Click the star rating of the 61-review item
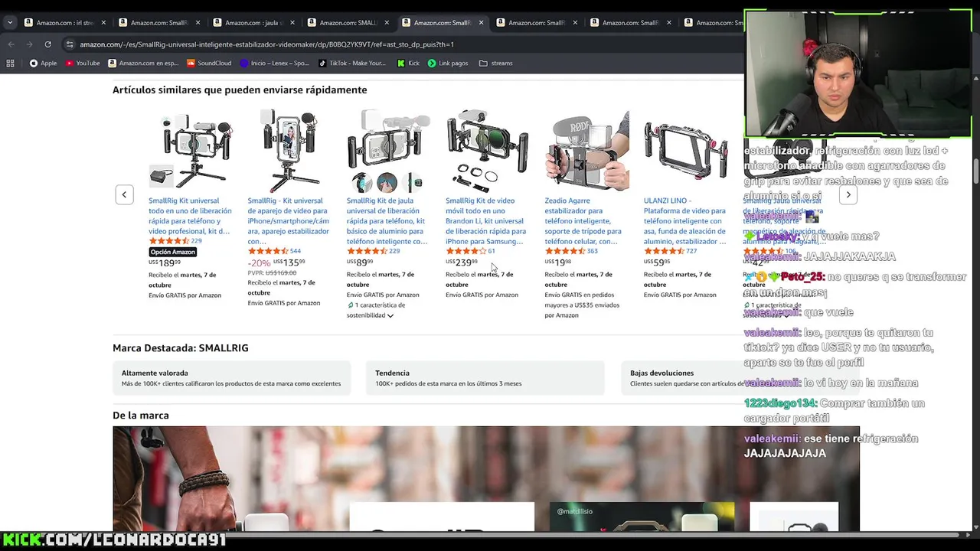The width and height of the screenshot is (980, 551). tap(466, 251)
